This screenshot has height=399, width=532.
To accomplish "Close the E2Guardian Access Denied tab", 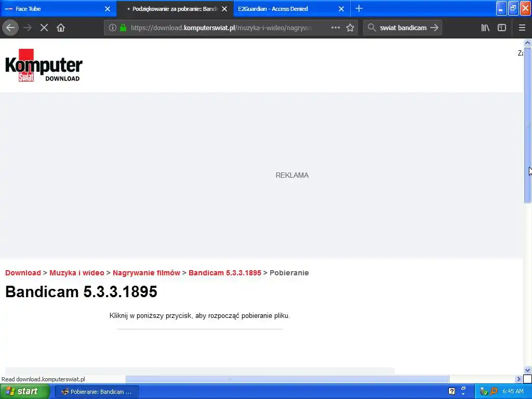I will tap(341, 9).
